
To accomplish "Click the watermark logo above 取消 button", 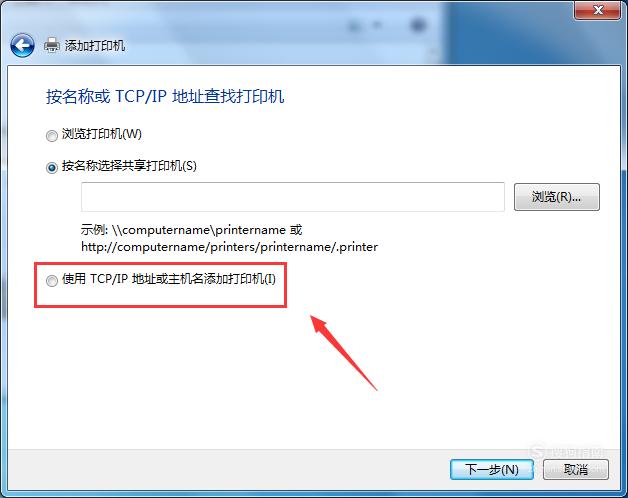I will click(569, 453).
